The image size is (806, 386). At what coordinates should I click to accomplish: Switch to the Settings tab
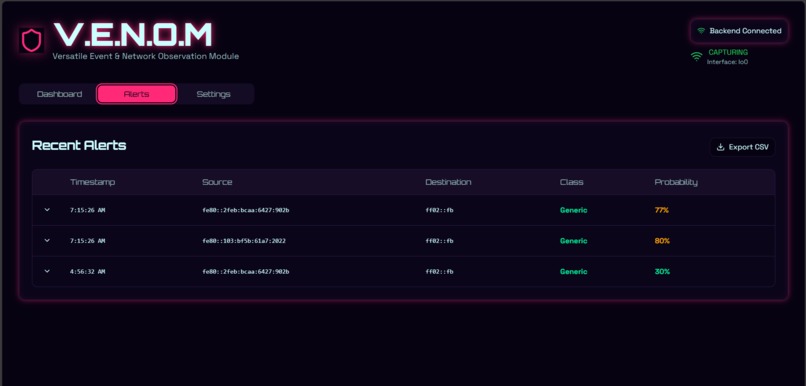coord(213,94)
